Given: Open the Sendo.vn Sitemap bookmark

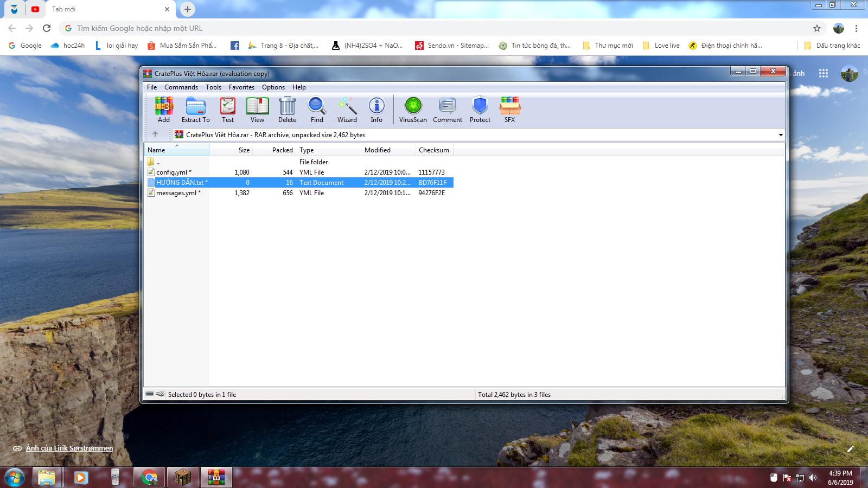Looking at the screenshot, I should pyautogui.click(x=452, y=46).
